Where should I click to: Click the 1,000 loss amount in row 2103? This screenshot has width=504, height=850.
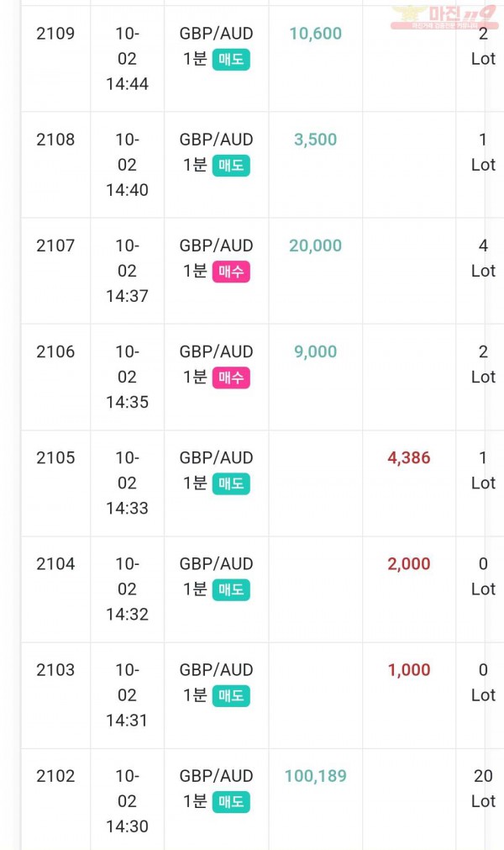tap(409, 671)
